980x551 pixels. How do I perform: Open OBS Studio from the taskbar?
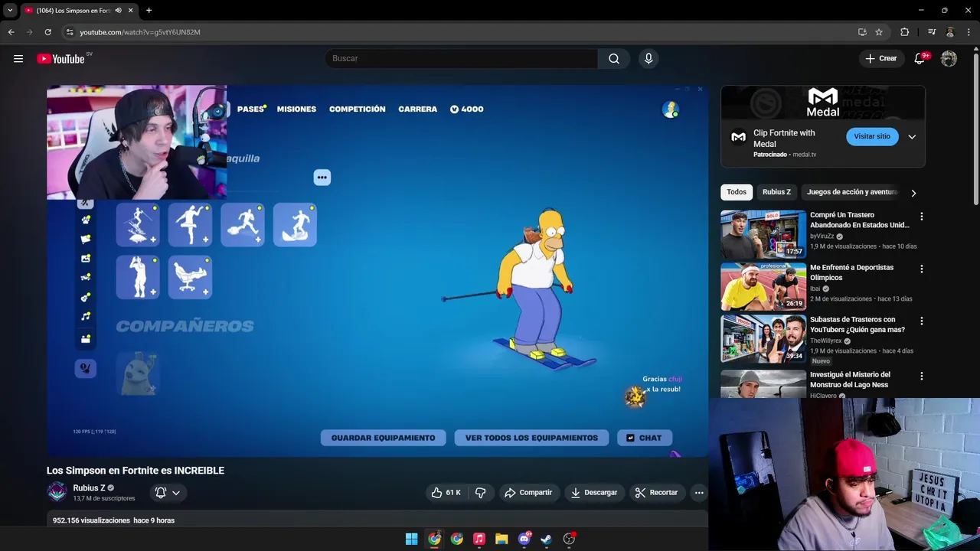tap(569, 539)
